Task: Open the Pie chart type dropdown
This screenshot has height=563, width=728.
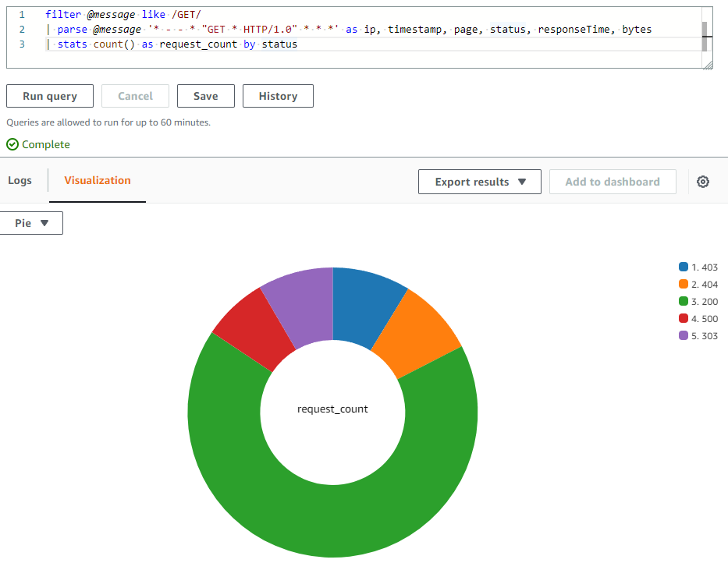Action: coord(31,223)
